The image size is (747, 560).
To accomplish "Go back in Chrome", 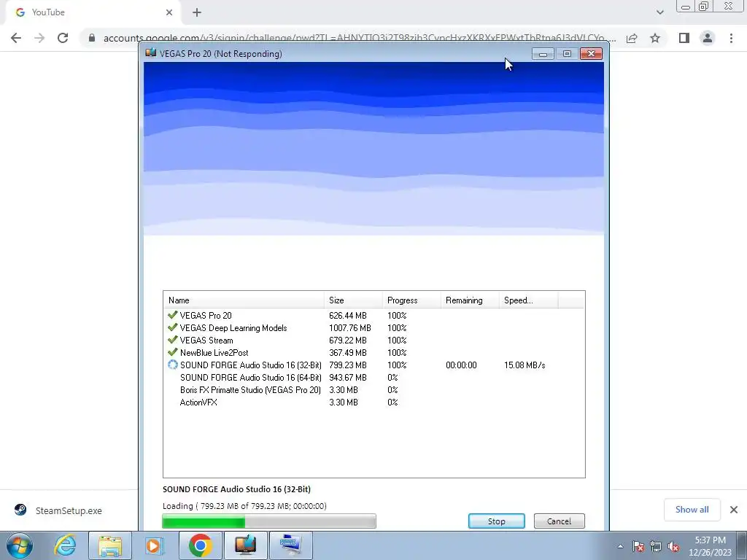I will point(16,38).
